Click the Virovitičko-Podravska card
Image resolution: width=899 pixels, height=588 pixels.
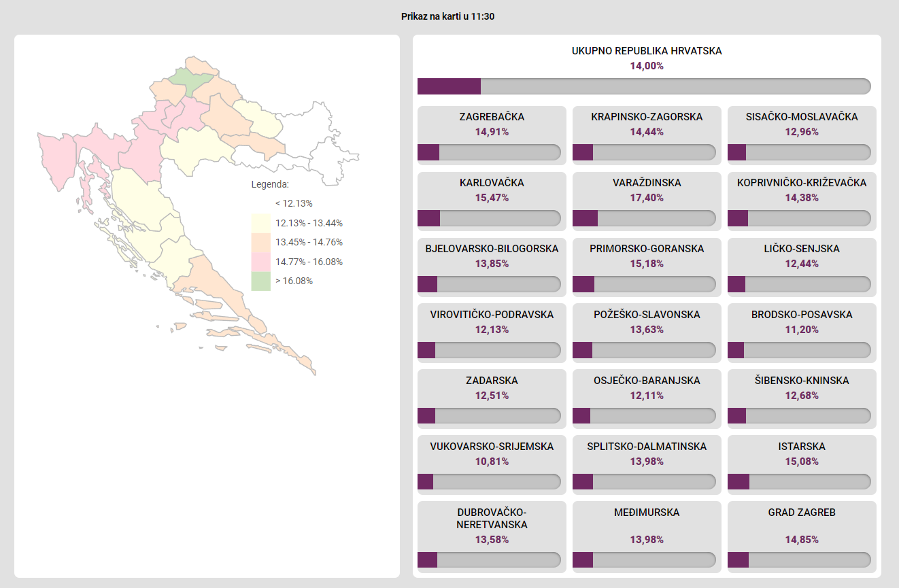click(x=492, y=333)
